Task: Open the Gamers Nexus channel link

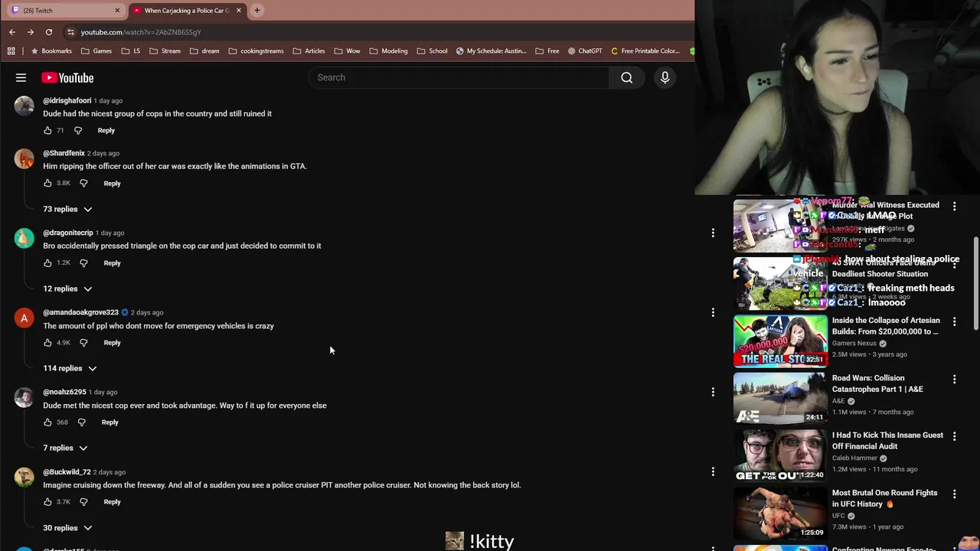Action: tap(854, 343)
